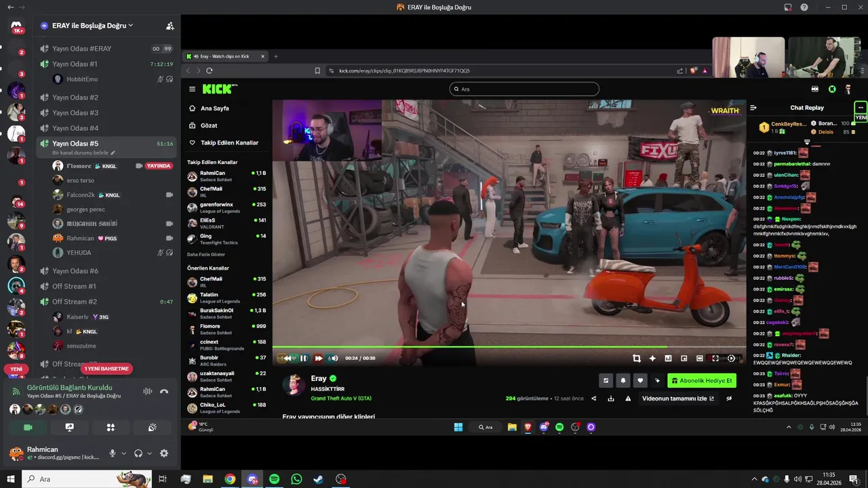This screenshot has height=488, width=868.
Task: Show more channels via Daha Fazla Göster
Action: tap(206, 254)
